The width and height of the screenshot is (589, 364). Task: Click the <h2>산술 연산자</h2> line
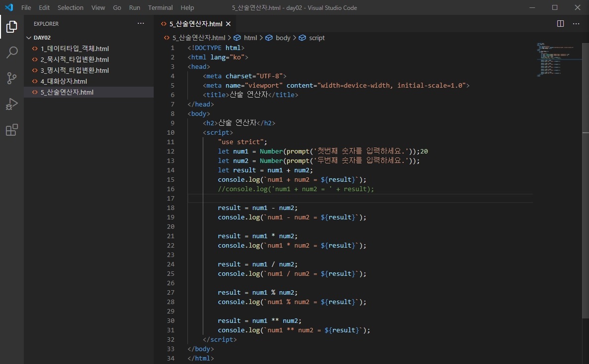[x=239, y=123]
